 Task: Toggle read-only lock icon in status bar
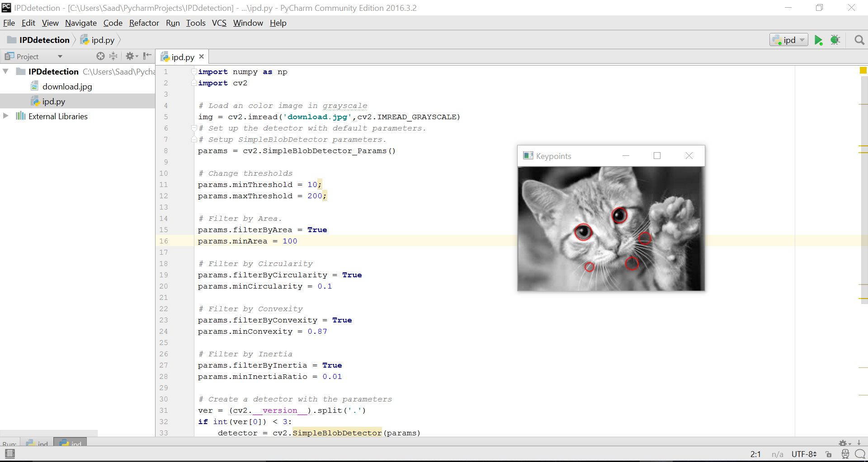click(x=828, y=454)
